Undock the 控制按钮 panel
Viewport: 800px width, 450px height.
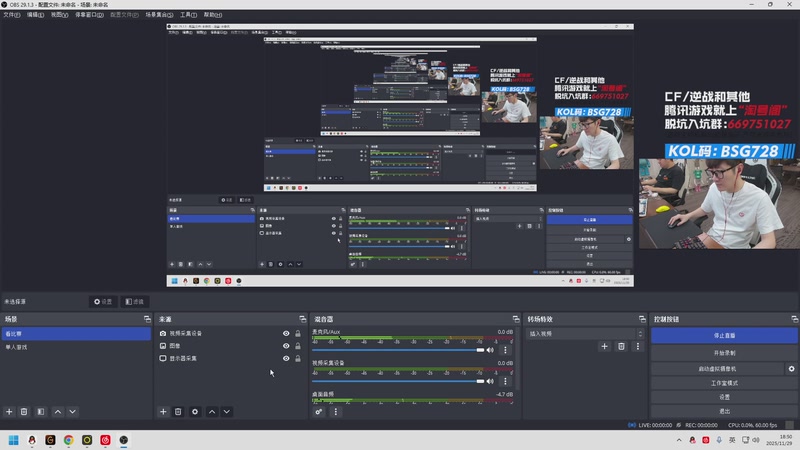pos(794,319)
